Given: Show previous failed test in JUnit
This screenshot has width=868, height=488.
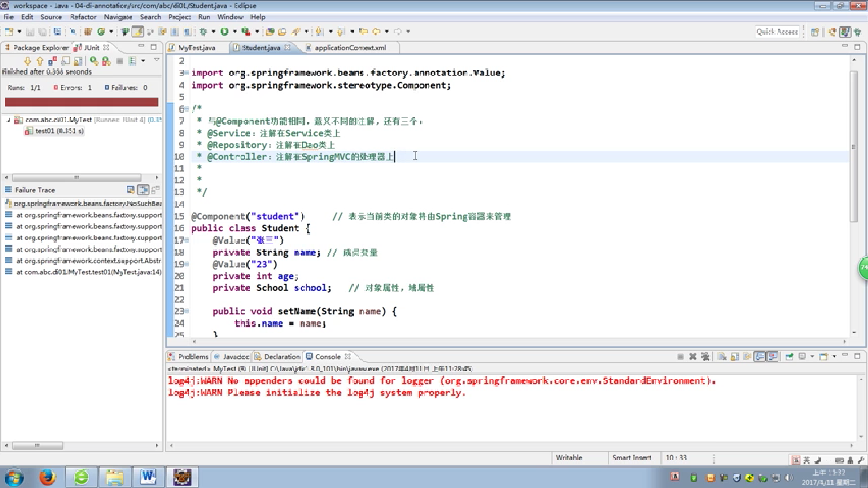Looking at the screenshot, I should coord(40,61).
